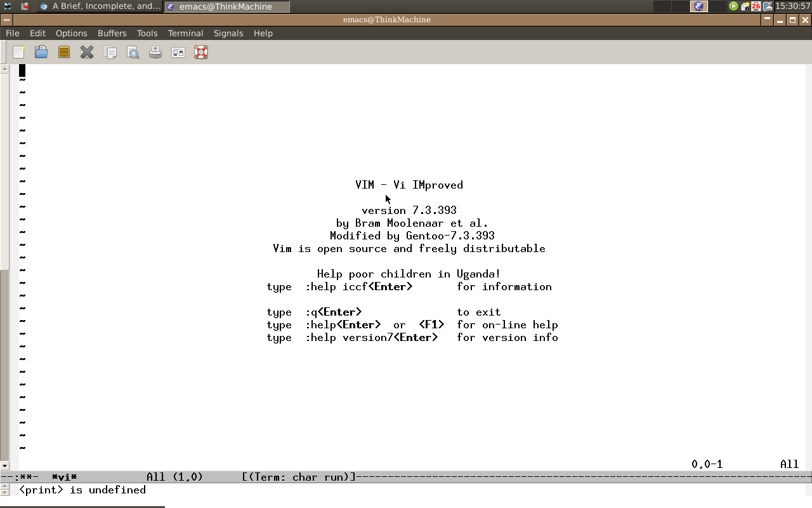This screenshot has height=508, width=812.
Task: Click the X icon to close buffer
Action: tap(87, 52)
